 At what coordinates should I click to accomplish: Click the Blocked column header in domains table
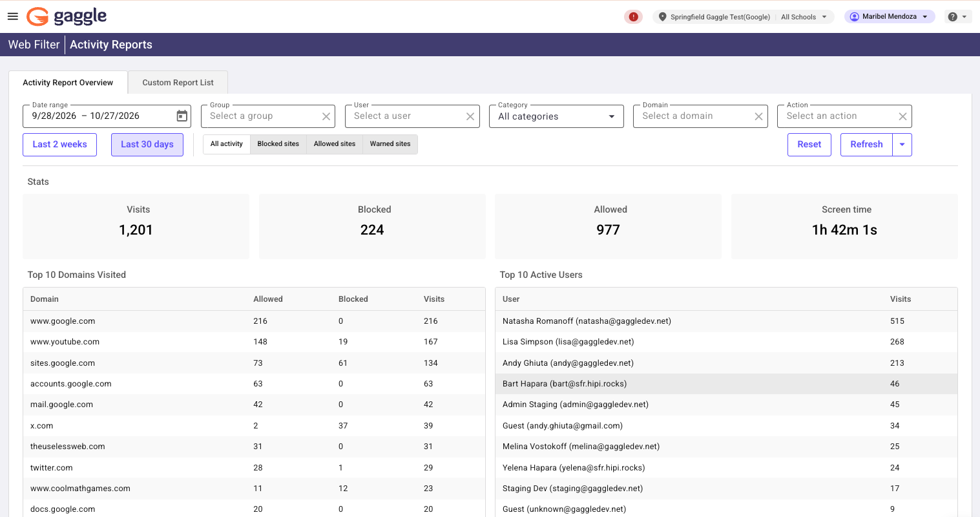tap(353, 299)
